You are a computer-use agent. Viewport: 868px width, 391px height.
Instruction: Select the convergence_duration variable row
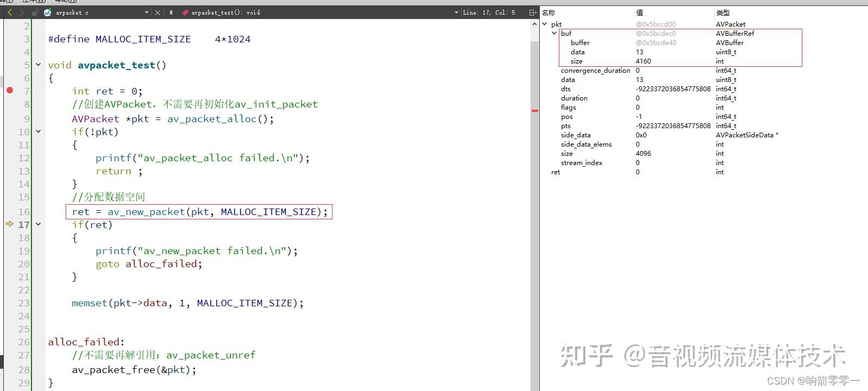click(x=704, y=70)
